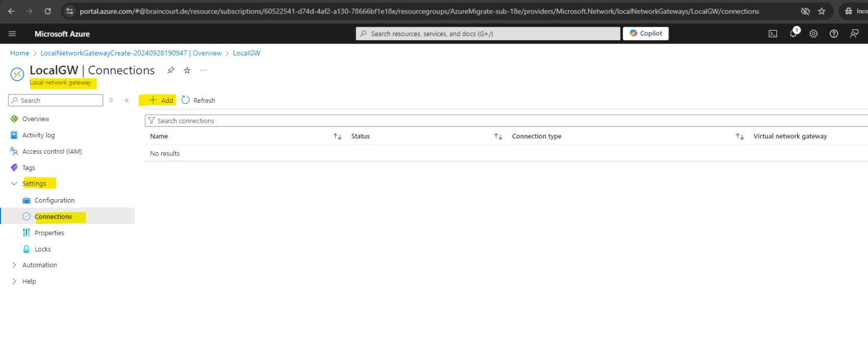
Task: Select Activity log in the sidebar
Action: tap(38, 135)
